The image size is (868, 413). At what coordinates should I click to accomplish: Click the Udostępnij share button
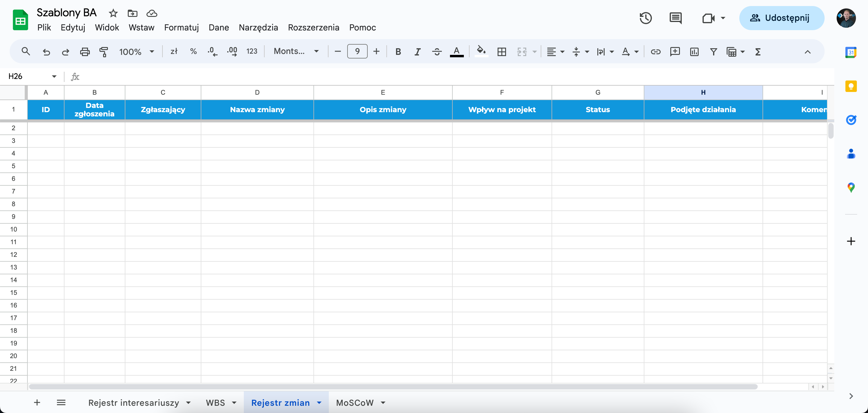click(x=782, y=18)
